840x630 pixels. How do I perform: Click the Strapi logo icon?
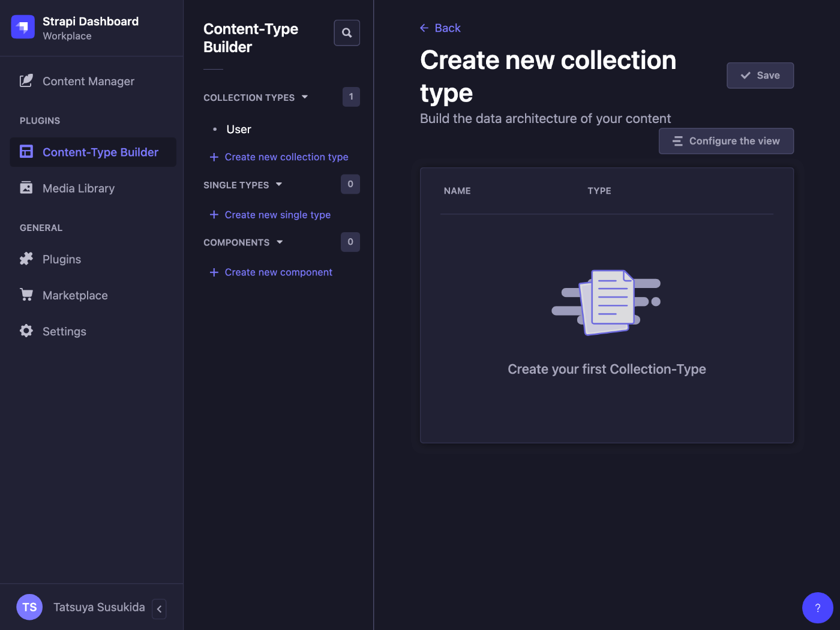coord(23,27)
